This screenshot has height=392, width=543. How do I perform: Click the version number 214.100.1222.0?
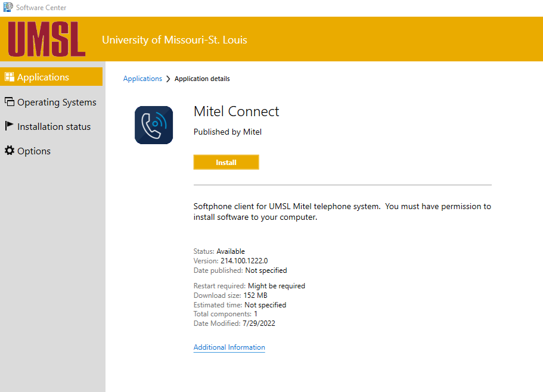point(244,261)
